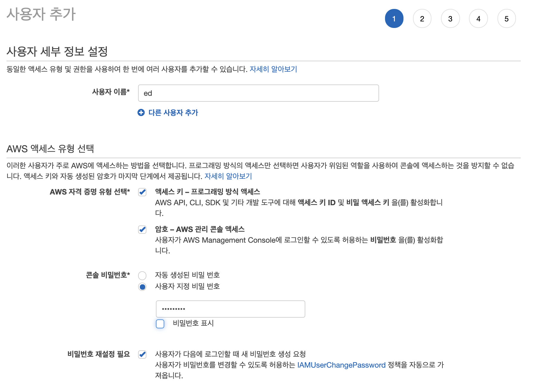Click the console password input field
The image size is (557, 392).
230,309
